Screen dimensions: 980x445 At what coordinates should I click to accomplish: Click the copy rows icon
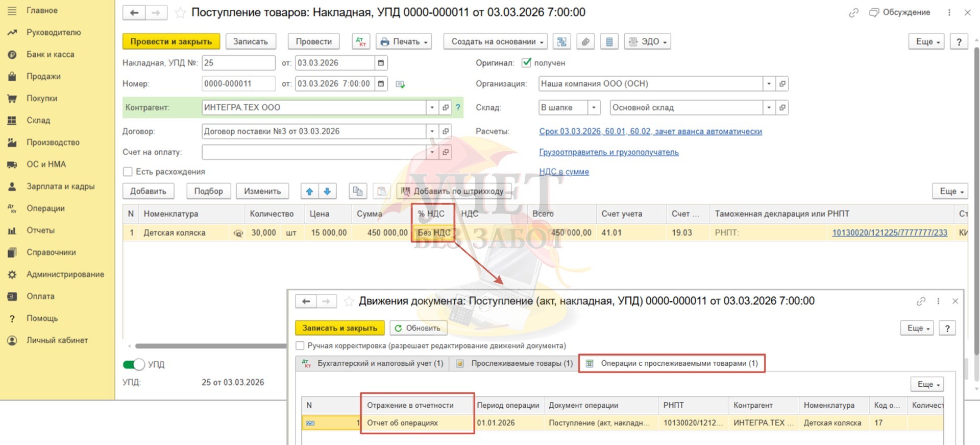click(x=358, y=191)
